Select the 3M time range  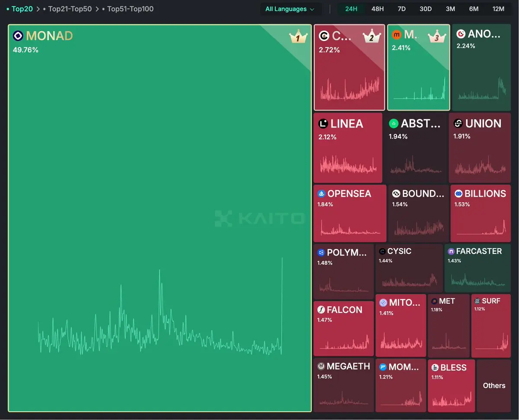coord(450,9)
